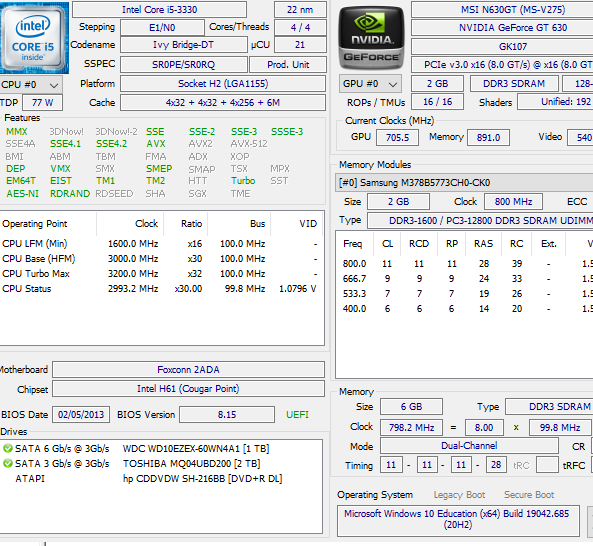Click the UEFI indicator label
Viewport: 593px width, 546px height.
[297, 415]
